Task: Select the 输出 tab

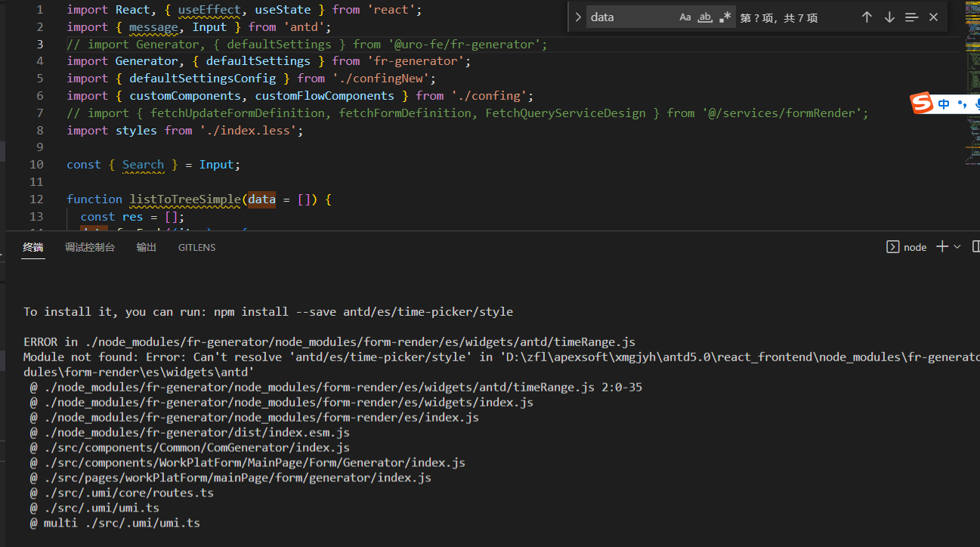Action: click(146, 247)
